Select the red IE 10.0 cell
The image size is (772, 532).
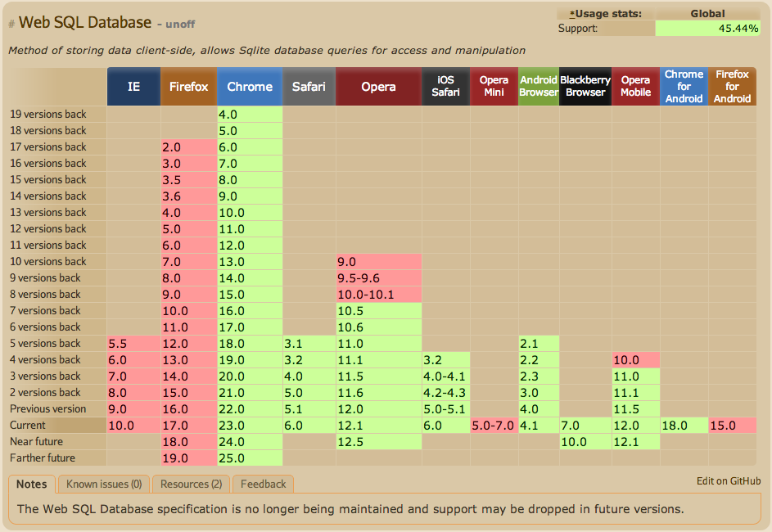coord(133,426)
